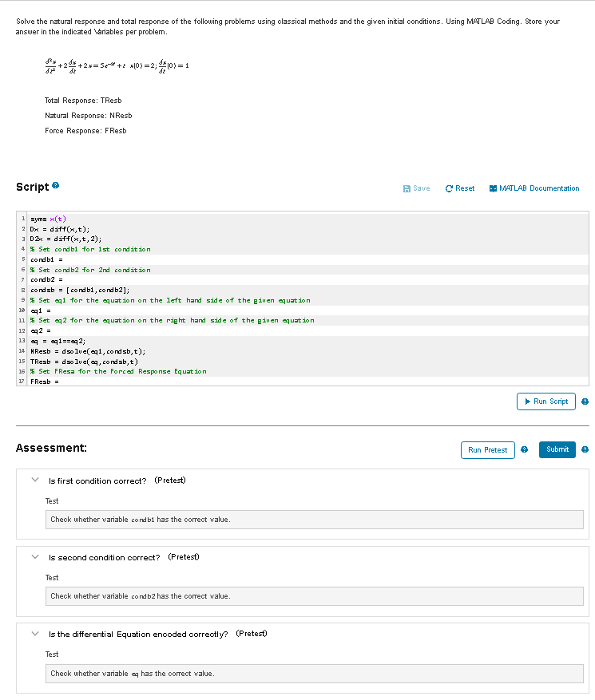Image resolution: width=595 pixels, height=700 pixels.
Task: Click the Run Pretest button
Action: [x=487, y=450]
